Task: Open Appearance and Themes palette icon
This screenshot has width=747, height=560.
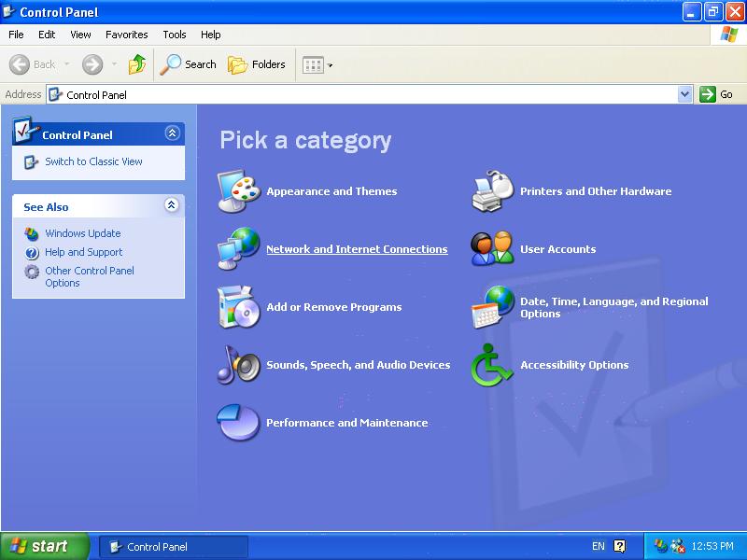Action: click(x=239, y=191)
